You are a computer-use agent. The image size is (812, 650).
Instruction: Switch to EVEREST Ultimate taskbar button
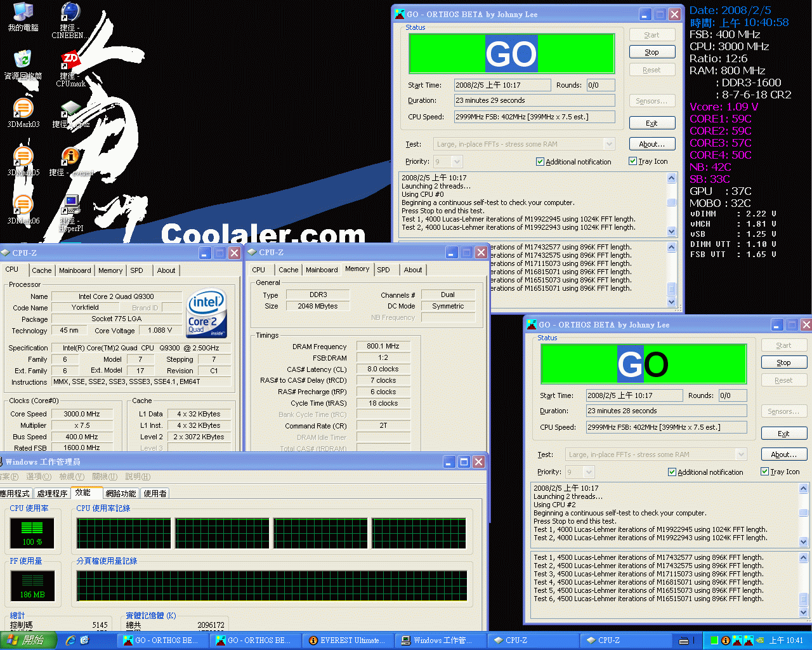coord(347,640)
